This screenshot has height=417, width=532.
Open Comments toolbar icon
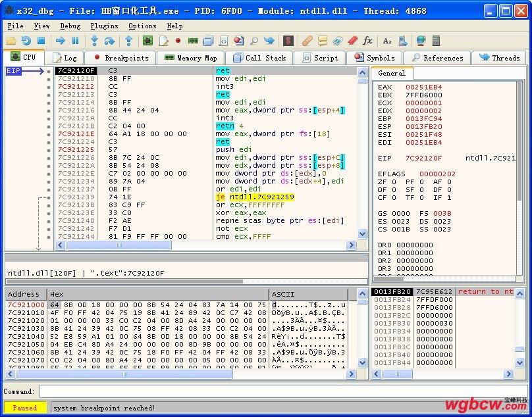click(x=323, y=41)
